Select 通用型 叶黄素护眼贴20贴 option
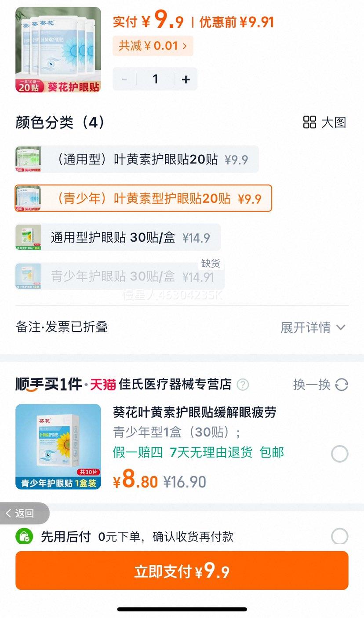The height and width of the screenshot is (618, 364). coord(137,159)
